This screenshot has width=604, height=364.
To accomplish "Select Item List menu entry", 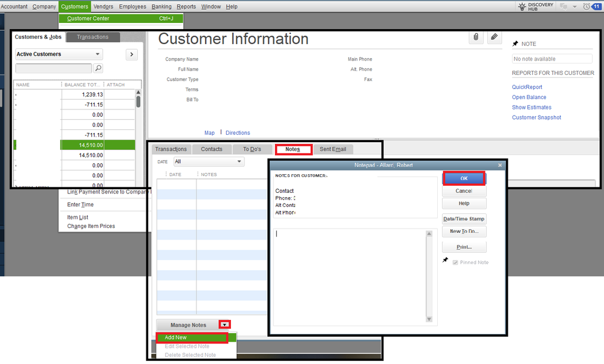I will click(x=77, y=217).
